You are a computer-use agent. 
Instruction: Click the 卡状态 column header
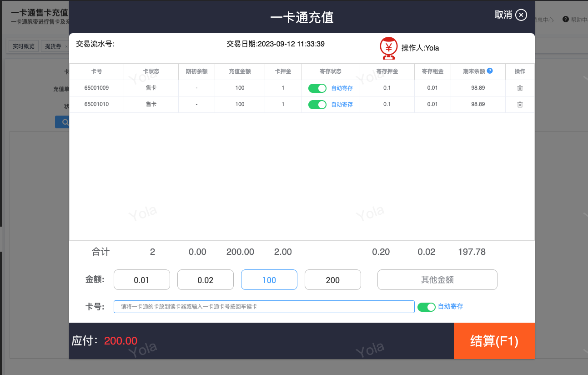pos(151,71)
